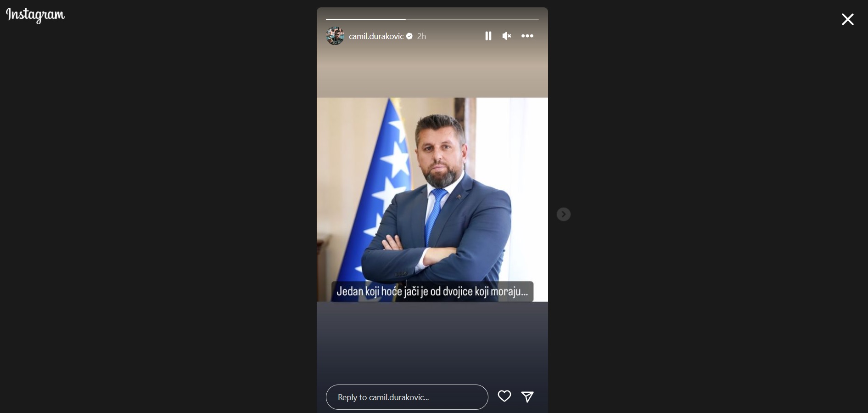Screen dimensions: 868x413
Task: Click the unplayed part of the story progress bar
Action: click(x=472, y=19)
